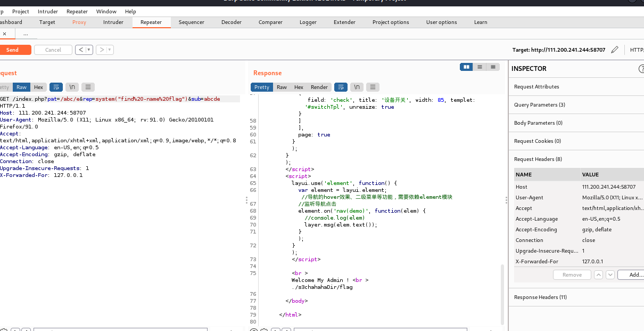Switch Response view to Raw

(x=282, y=87)
